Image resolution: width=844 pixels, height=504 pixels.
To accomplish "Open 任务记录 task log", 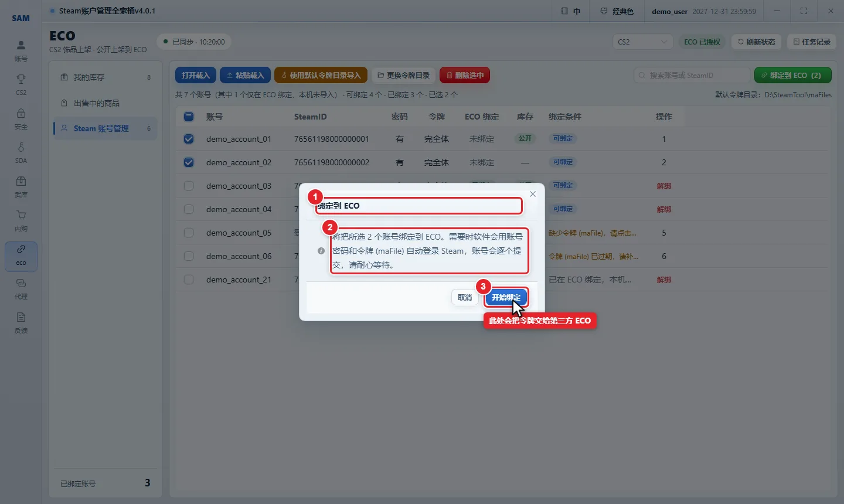I will point(812,42).
